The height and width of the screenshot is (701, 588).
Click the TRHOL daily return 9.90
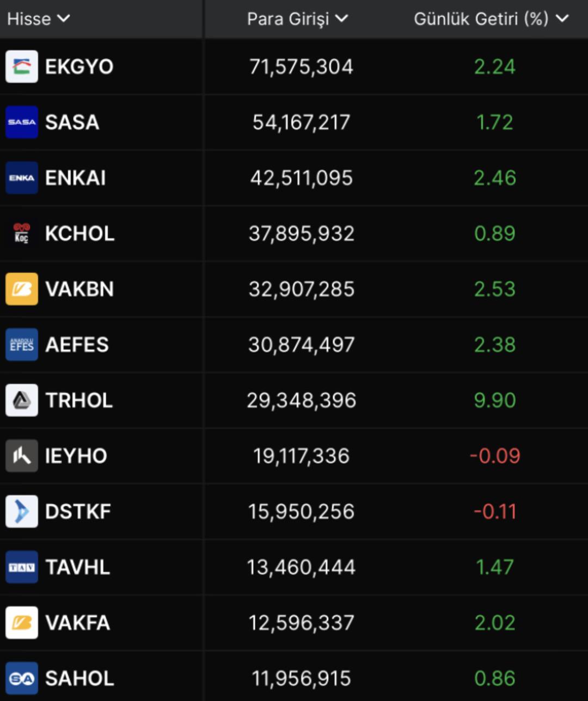(x=494, y=400)
